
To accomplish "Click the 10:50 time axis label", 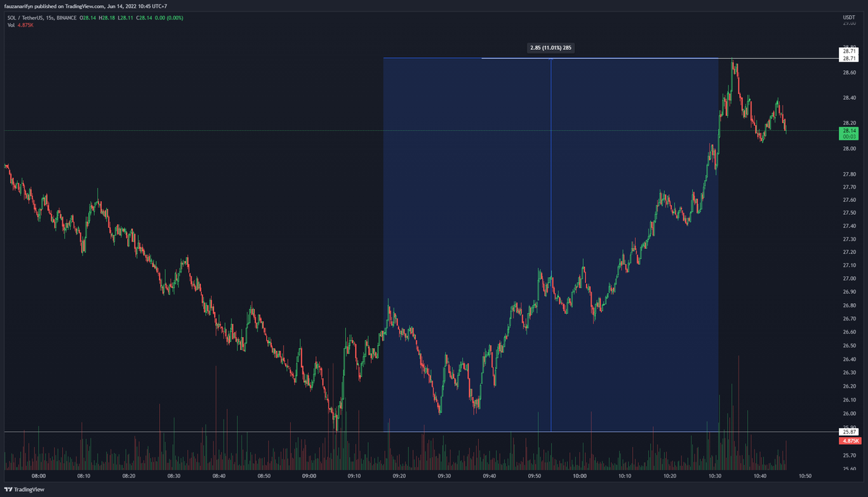I will coord(805,476).
